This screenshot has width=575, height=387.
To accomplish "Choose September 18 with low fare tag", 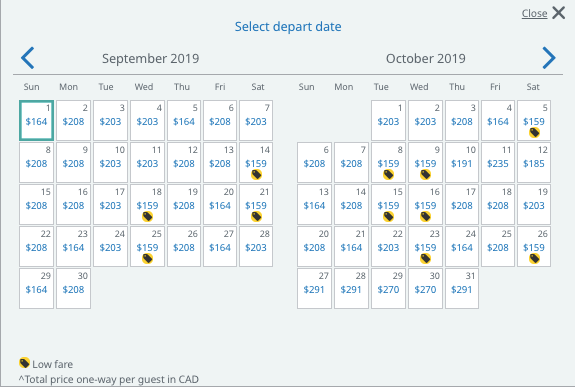I will coord(147,204).
